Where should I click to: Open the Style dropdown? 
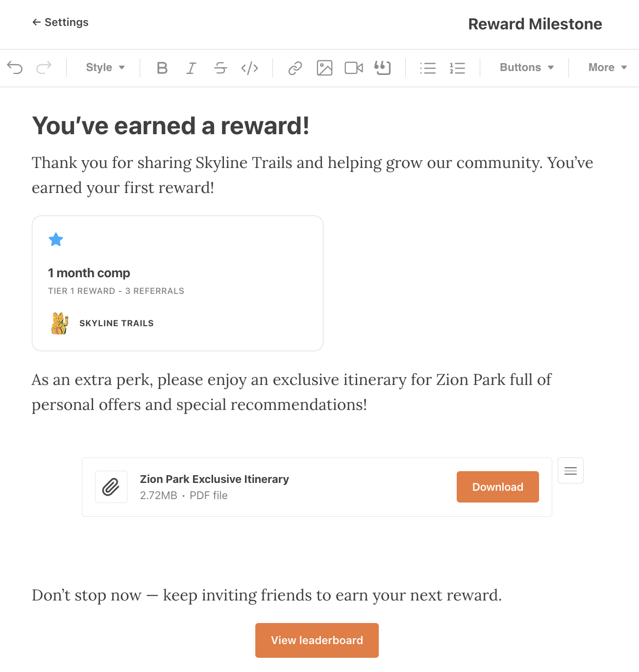[x=105, y=68]
